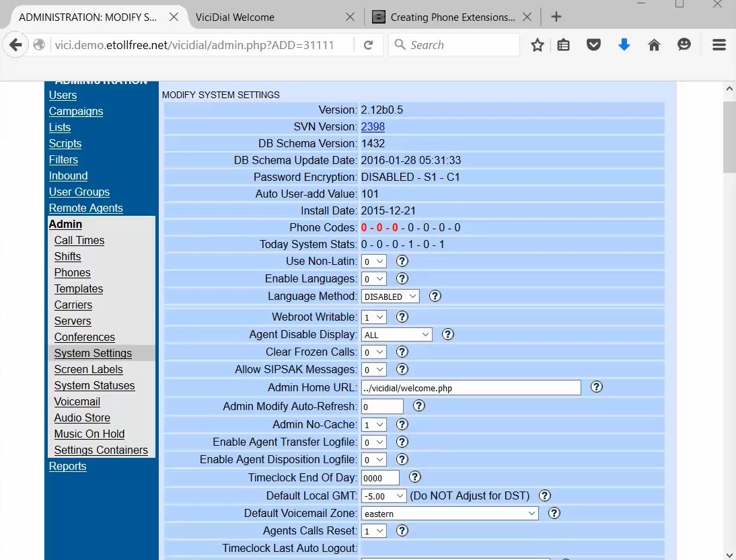
Task: Click the Pocket save icon
Action: click(593, 45)
